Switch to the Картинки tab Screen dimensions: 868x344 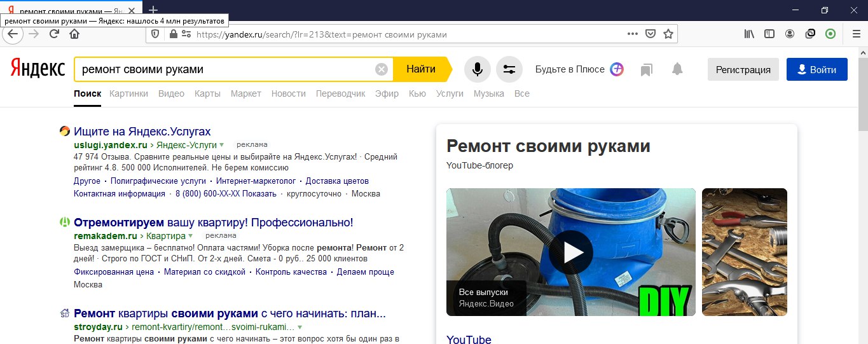128,93
